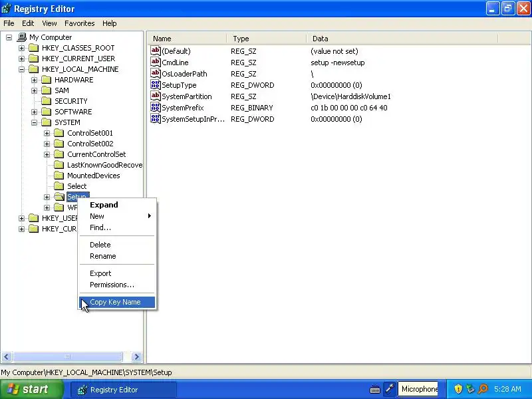
Task: Click the Type column header
Action: coord(267,39)
